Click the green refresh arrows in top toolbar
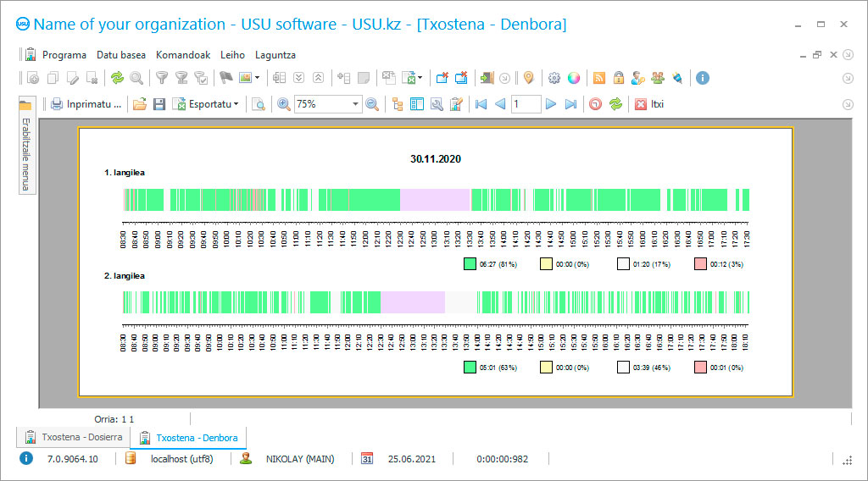The width and height of the screenshot is (868, 481). coord(117,78)
